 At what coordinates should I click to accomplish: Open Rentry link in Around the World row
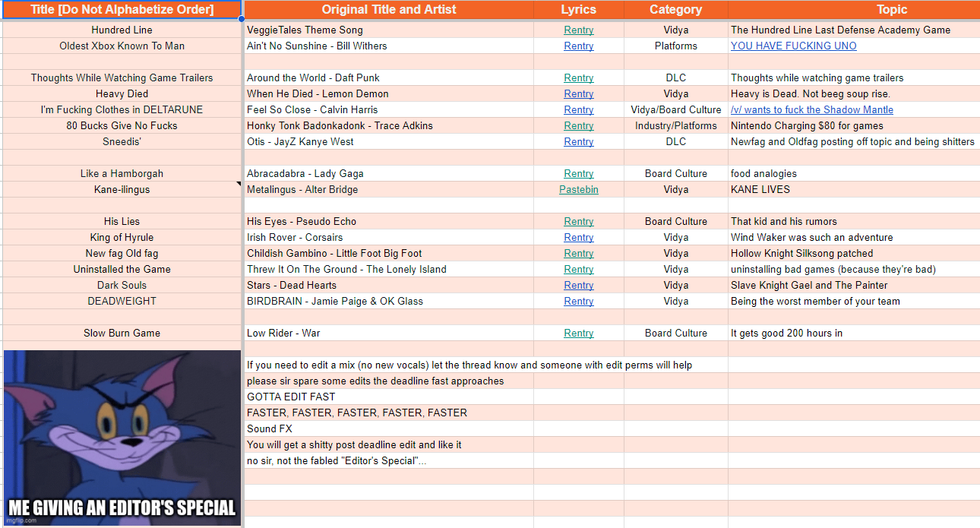coord(578,78)
